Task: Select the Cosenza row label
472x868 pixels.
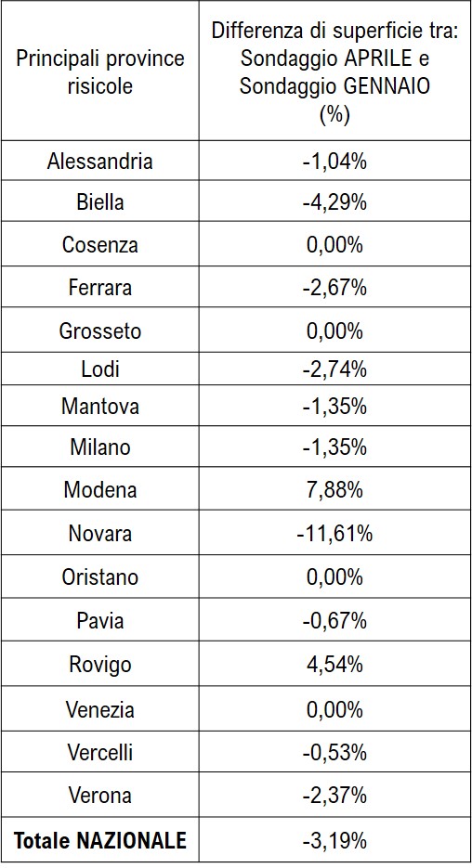Action: pos(99,245)
